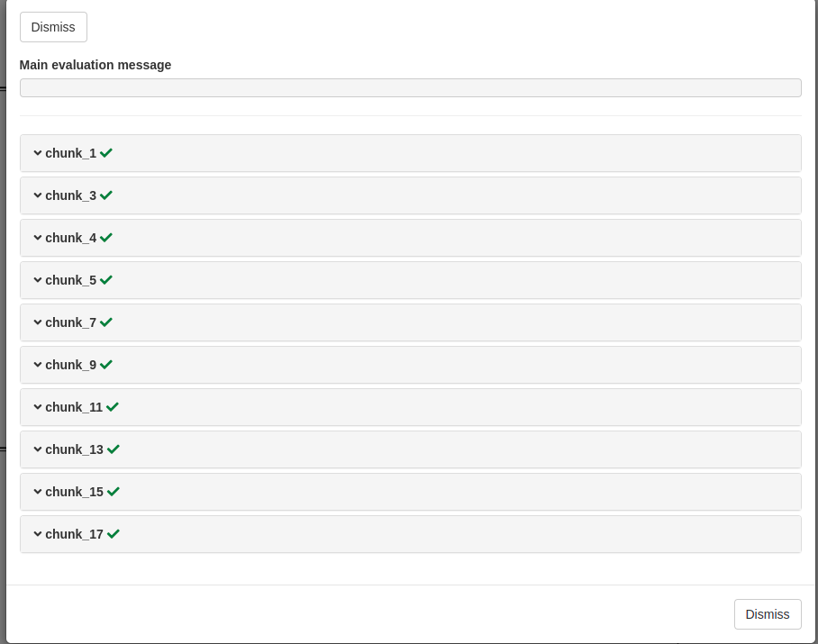The height and width of the screenshot is (644, 818).
Task: Expand chunk_5 using the disclosure arrow
Action: 38,280
